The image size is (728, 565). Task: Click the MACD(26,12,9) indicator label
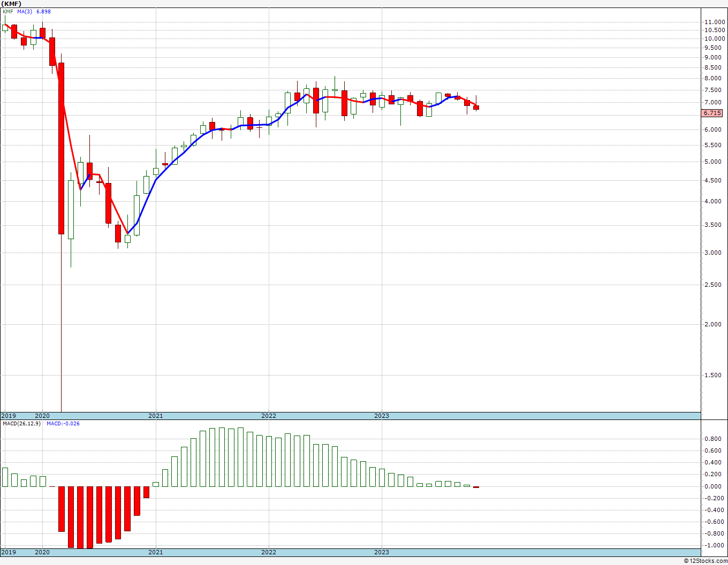pos(21,424)
